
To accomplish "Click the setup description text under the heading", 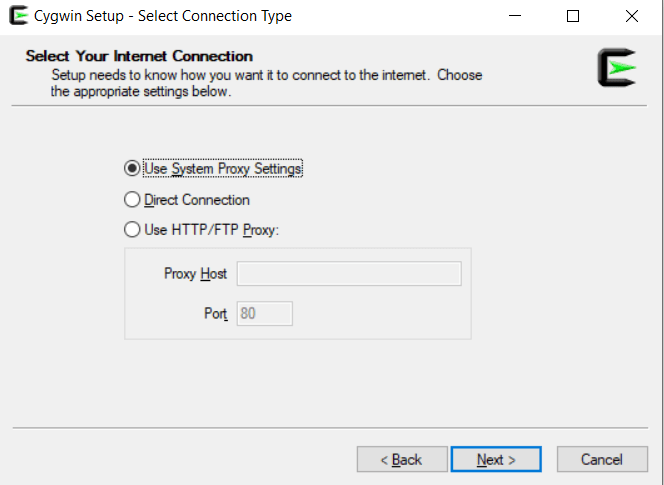I will click(266, 83).
